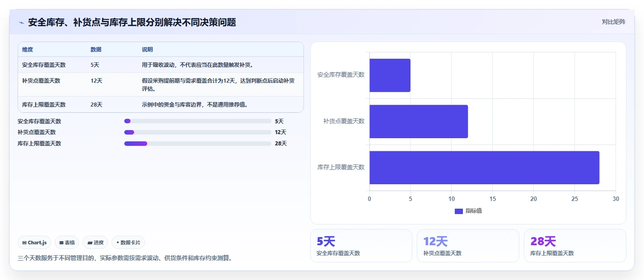Click the 维度 column header

[x=28, y=50]
